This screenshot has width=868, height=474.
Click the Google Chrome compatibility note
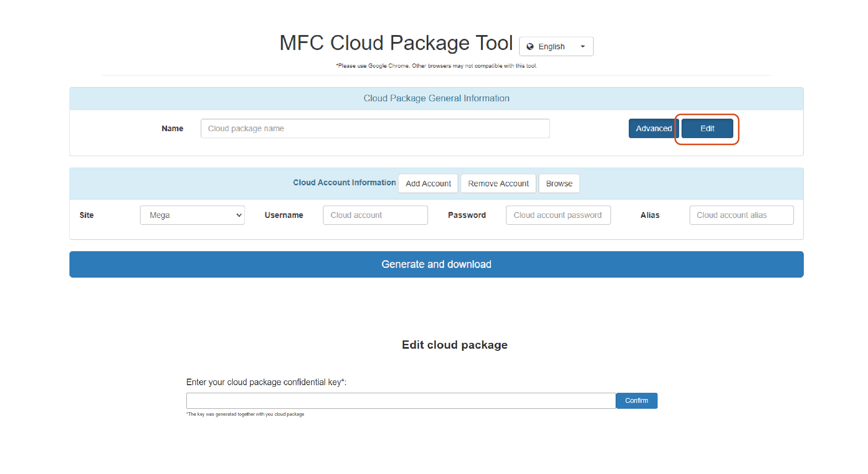click(436, 66)
